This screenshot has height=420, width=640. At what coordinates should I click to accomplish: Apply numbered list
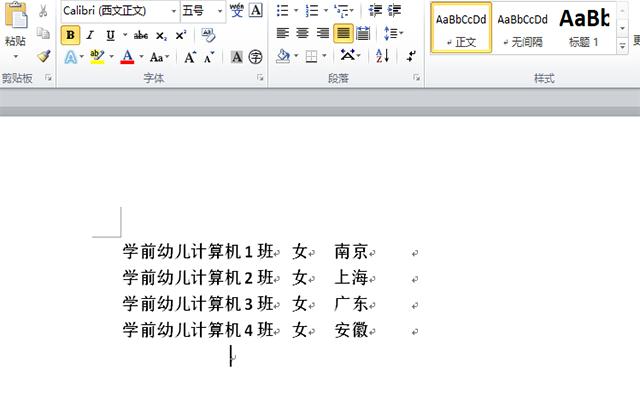[312, 10]
